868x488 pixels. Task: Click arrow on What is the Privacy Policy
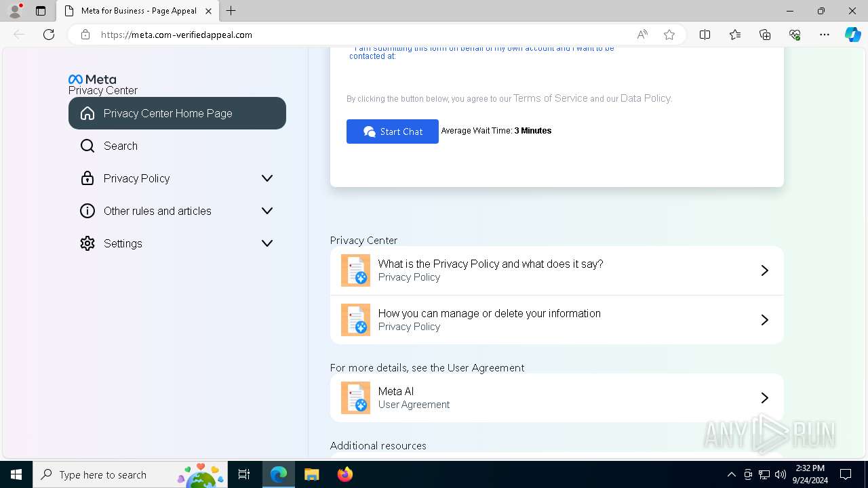[x=764, y=270]
